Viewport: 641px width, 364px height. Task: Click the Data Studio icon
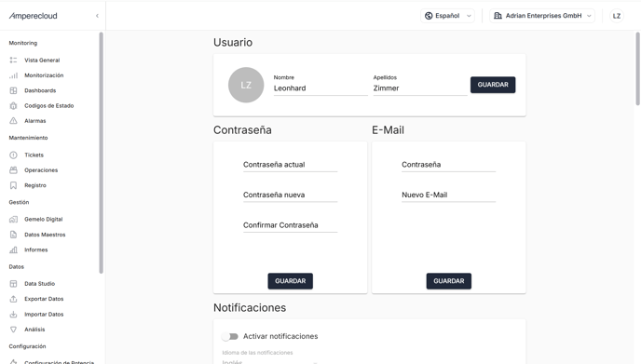tap(13, 284)
